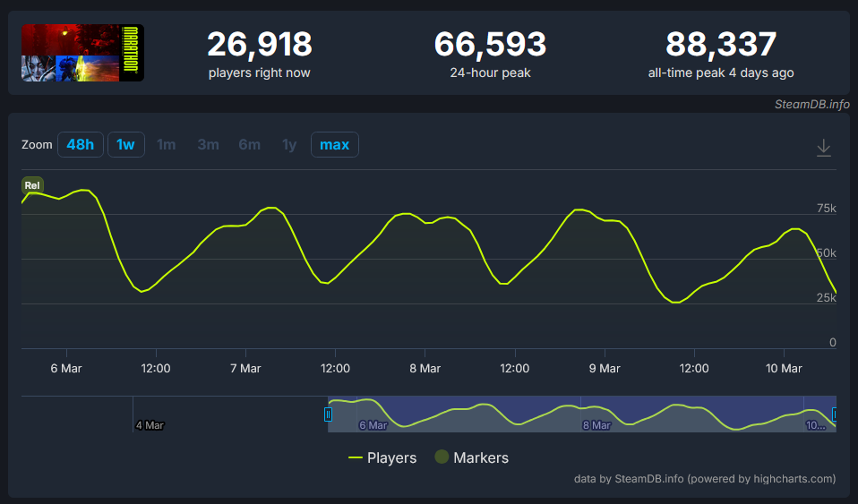The height and width of the screenshot is (504, 858).
Task: Click the '6 Mar' x-axis label
Action: click(x=66, y=368)
